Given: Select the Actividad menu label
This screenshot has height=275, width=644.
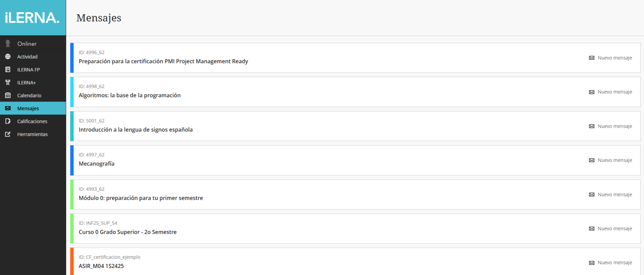Looking at the screenshot, I should (27, 57).
